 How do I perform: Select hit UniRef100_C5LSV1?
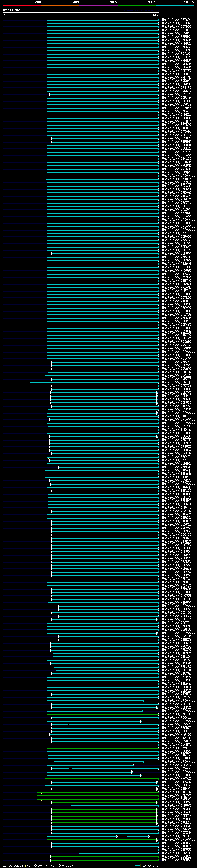(x=177, y=393)
